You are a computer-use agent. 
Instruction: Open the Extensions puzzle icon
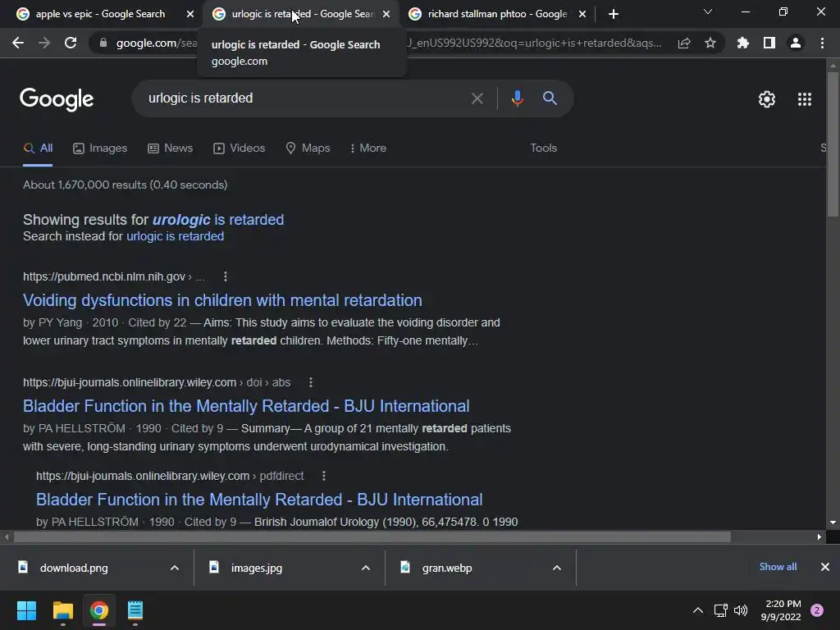(x=743, y=43)
